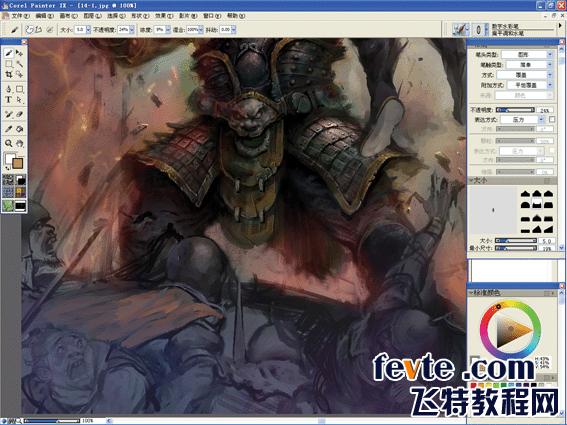Open the 选择 (Select) menu

click(116, 16)
